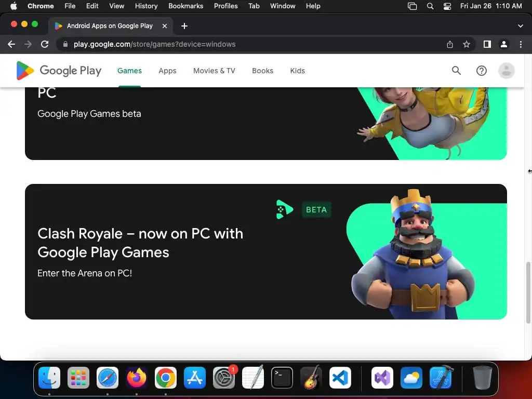Select the Android Apps on Google Play browser tab
Viewport: 532px width, 399px height.
[110, 26]
